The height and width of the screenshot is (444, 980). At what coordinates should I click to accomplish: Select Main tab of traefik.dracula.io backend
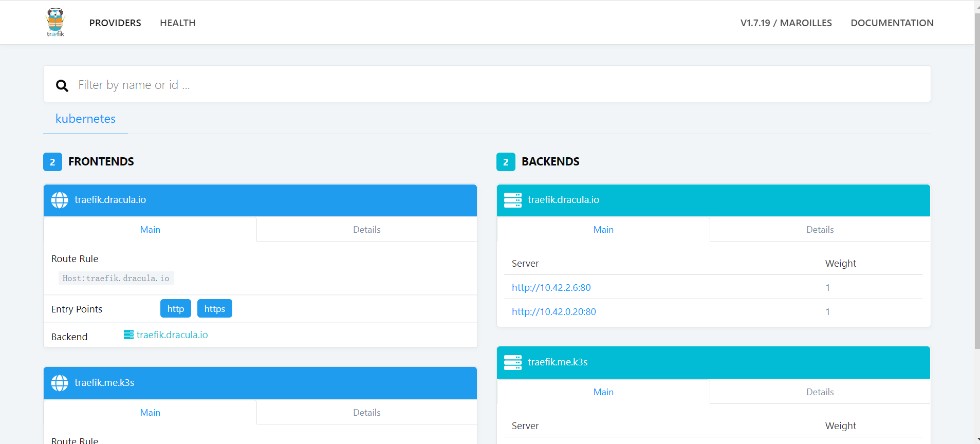tap(603, 230)
